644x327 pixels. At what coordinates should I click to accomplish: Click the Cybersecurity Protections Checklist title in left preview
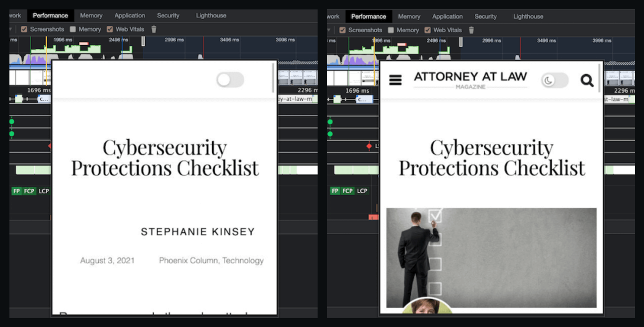(165, 158)
